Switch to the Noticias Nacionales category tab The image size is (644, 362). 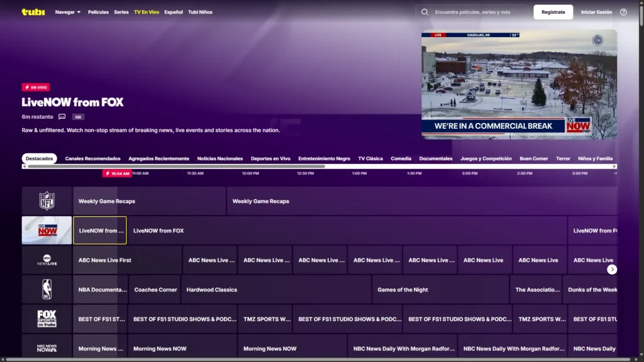tap(219, 158)
